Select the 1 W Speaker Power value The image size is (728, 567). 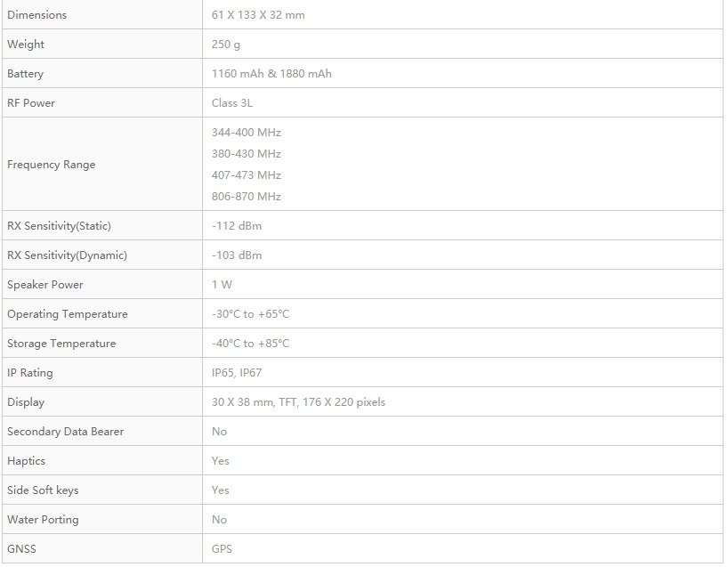(222, 284)
